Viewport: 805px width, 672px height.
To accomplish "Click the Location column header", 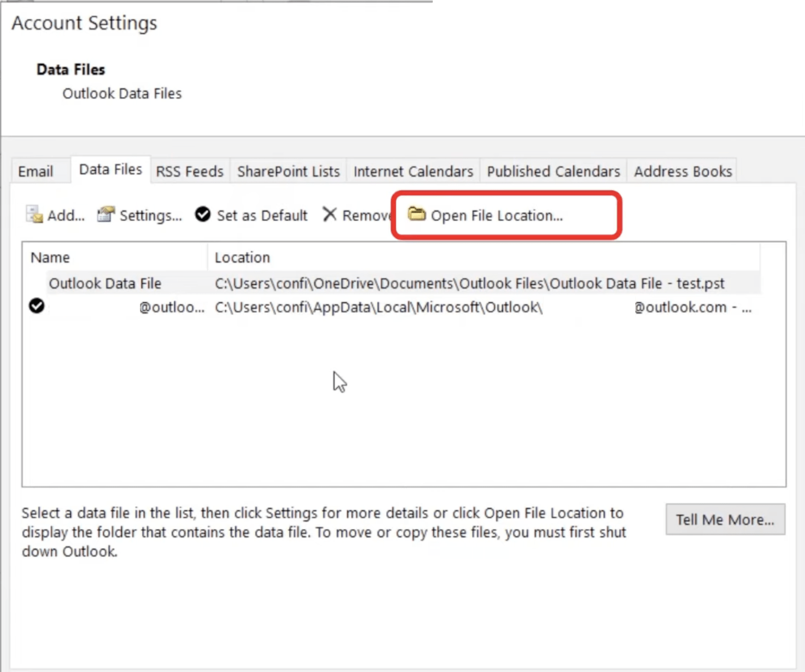I will 242,257.
